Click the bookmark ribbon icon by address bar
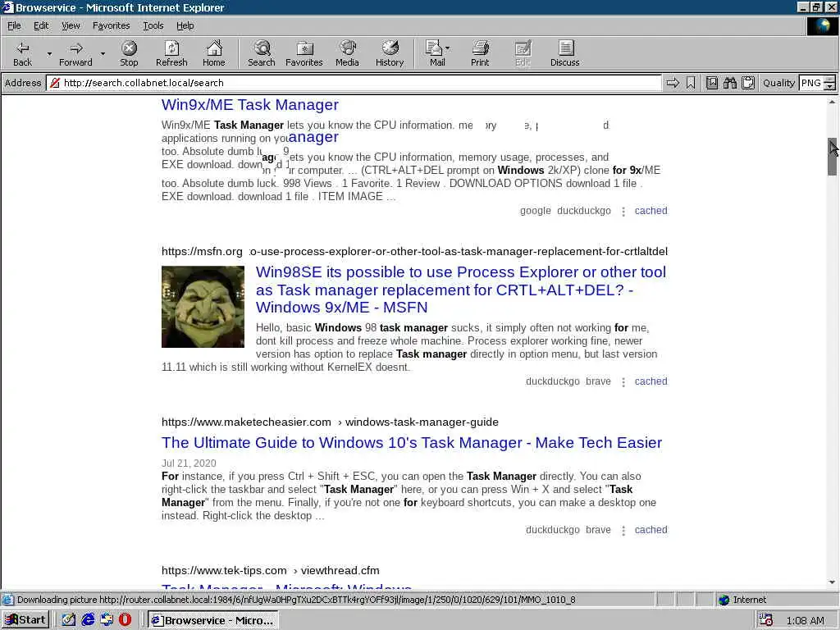840x630 pixels. (691, 83)
